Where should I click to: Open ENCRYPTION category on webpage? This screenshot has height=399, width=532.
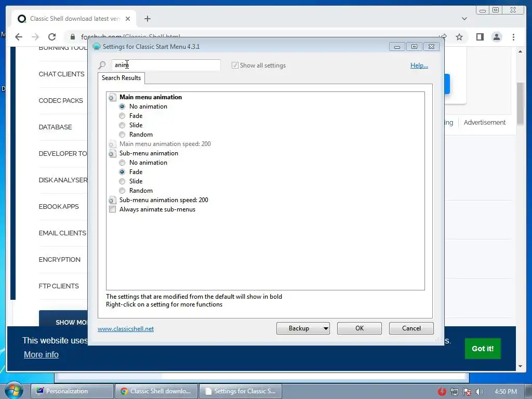(x=59, y=259)
